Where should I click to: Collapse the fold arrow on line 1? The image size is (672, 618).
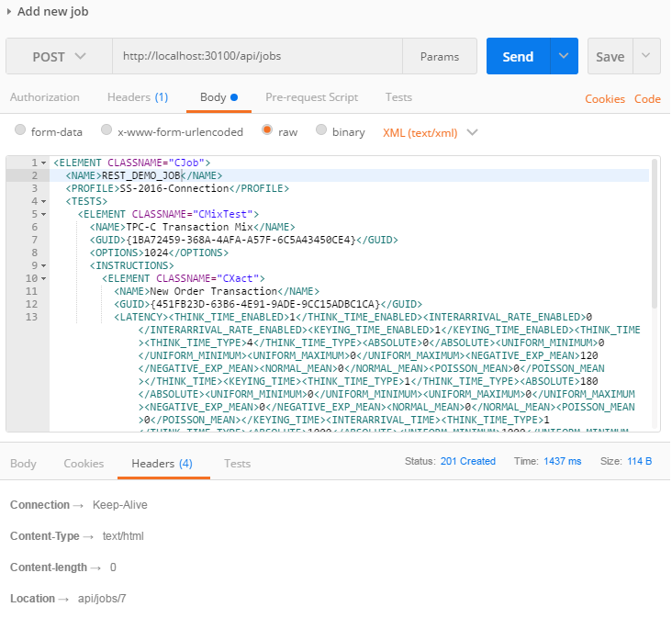pyautogui.click(x=44, y=163)
